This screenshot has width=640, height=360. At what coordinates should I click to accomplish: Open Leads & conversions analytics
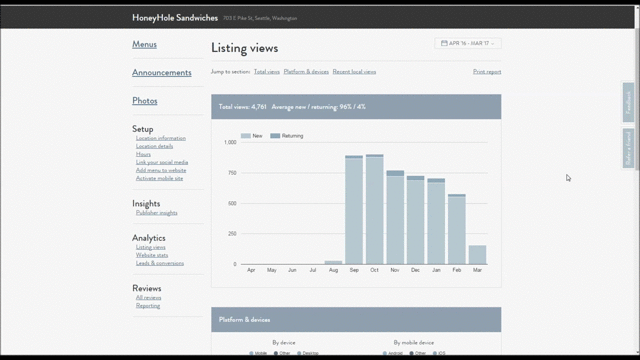[160, 263]
